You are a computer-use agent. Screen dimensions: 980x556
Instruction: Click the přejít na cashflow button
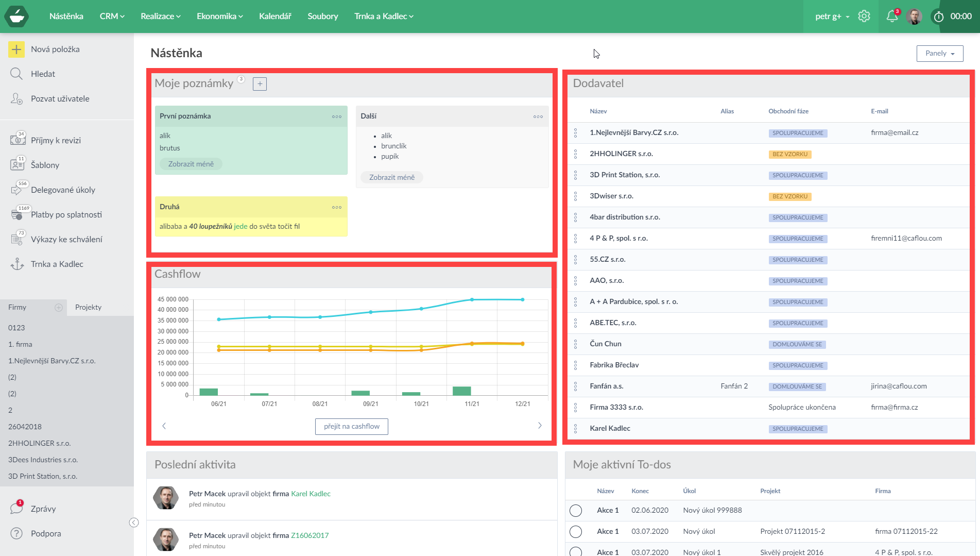tap(351, 427)
